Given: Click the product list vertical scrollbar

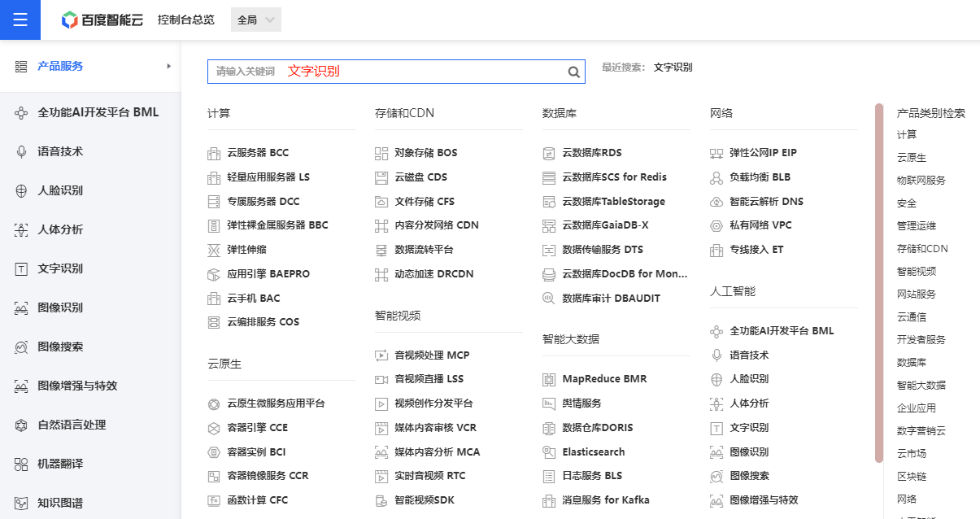Looking at the screenshot, I should [879, 283].
